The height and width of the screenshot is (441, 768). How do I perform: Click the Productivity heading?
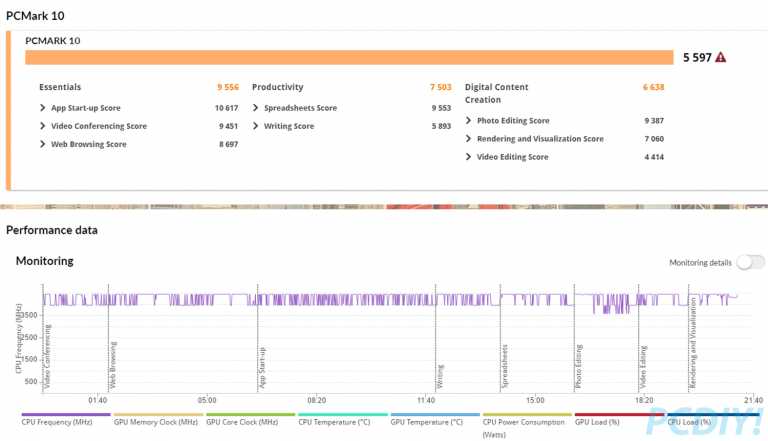click(278, 87)
